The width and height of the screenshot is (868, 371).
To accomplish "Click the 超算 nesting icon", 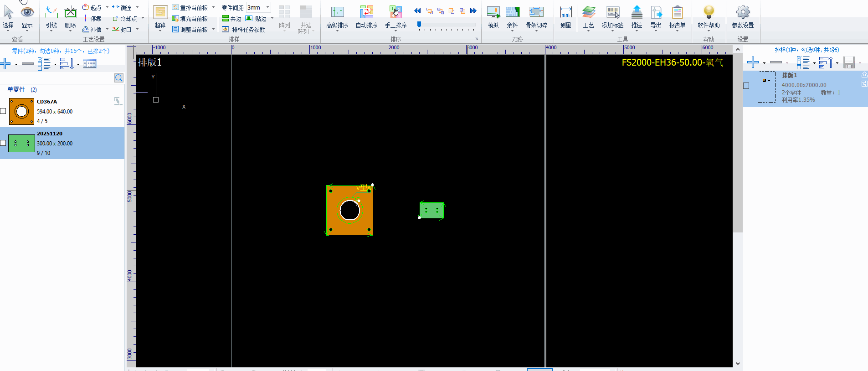I will coord(160,17).
